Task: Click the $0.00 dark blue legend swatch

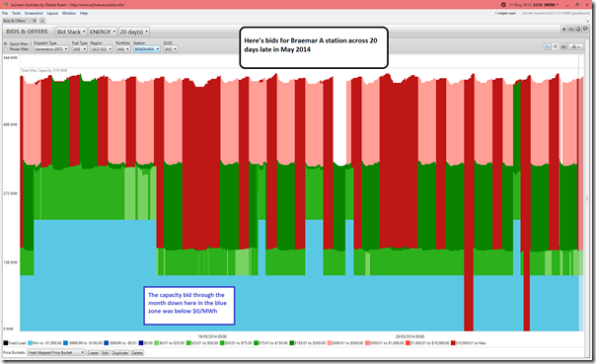Action: point(141,343)
